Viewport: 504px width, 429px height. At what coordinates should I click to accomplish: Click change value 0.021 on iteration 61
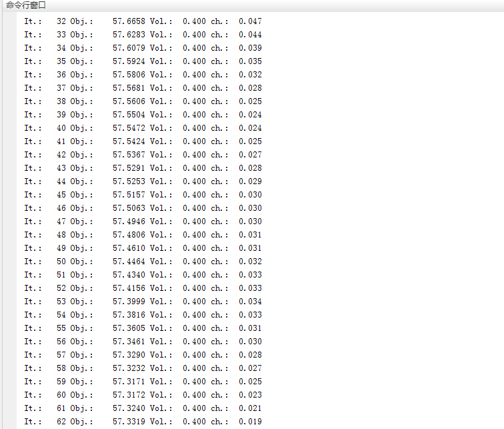pyautogui.click(x=251, y=408)
